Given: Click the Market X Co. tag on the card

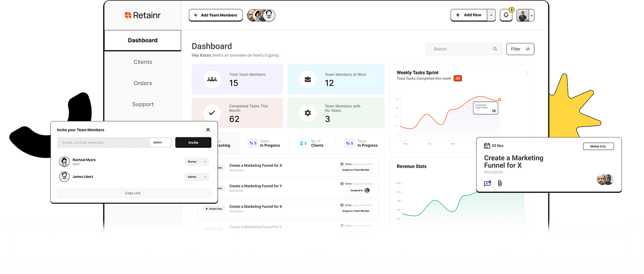Looking at the screenshot, I should coord(598,147).
